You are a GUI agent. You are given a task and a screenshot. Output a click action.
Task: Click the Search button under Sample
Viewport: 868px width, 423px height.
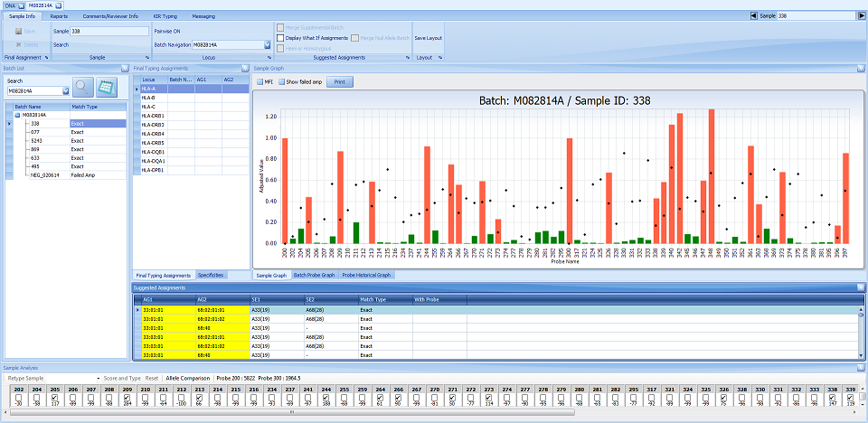click(61, 45)
